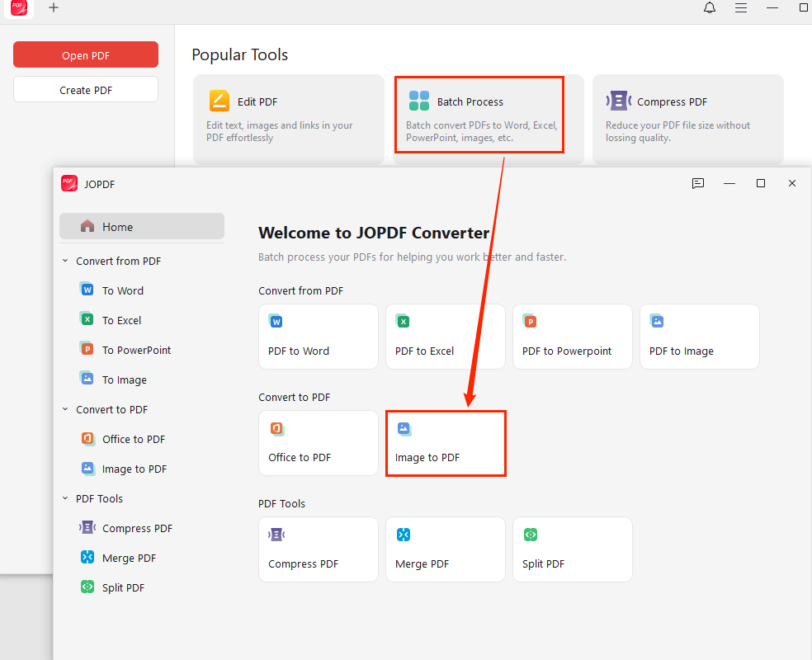
Task: Click picture icon on PDF to Image card
Action: pos(657,322)
